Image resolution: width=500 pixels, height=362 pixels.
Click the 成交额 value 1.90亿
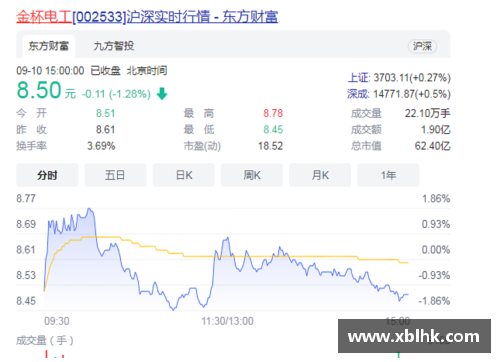[436, 129]
